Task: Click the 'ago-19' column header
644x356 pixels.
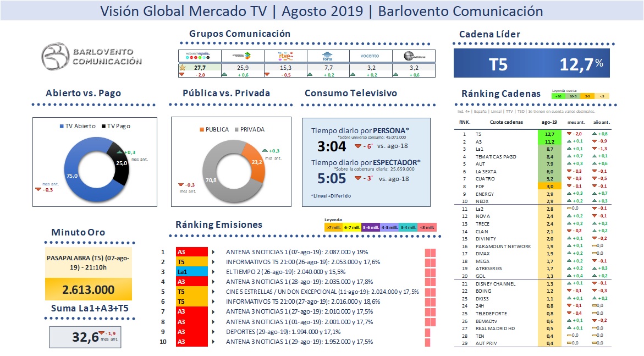Action: click(x=549, y=122)
